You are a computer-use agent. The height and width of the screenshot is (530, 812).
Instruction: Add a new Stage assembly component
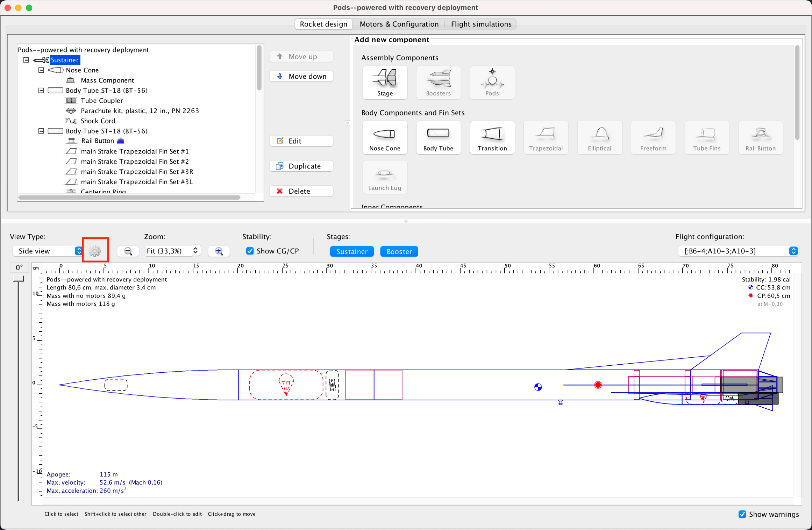coord(385,83)
